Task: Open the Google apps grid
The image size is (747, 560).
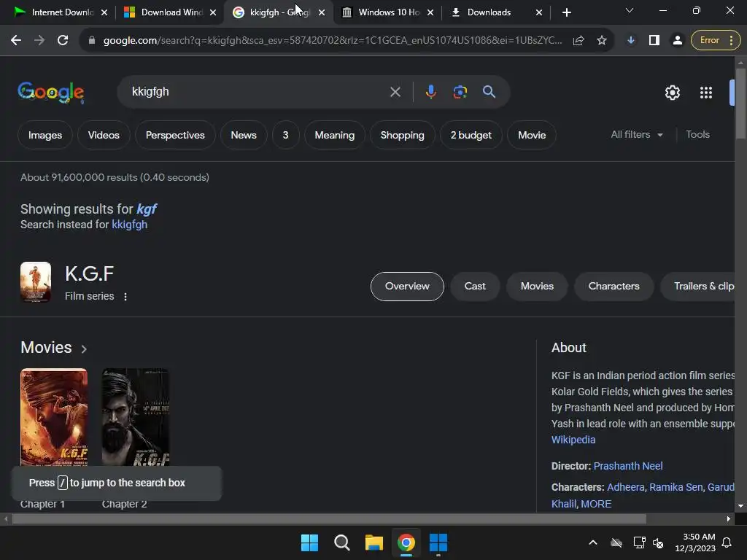Action: [706, 93]
